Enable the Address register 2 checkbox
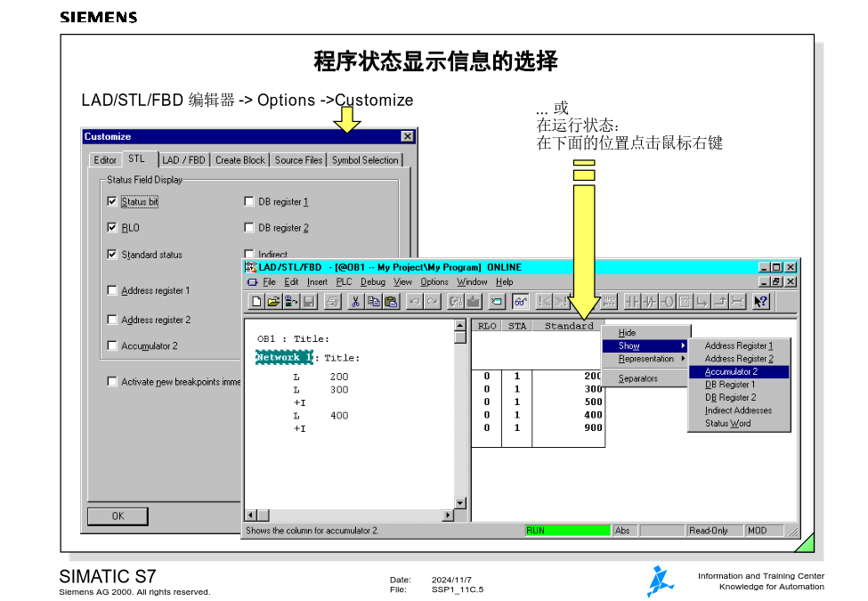The height and width of the screenshot is (601, 868). tap(112, 320)
